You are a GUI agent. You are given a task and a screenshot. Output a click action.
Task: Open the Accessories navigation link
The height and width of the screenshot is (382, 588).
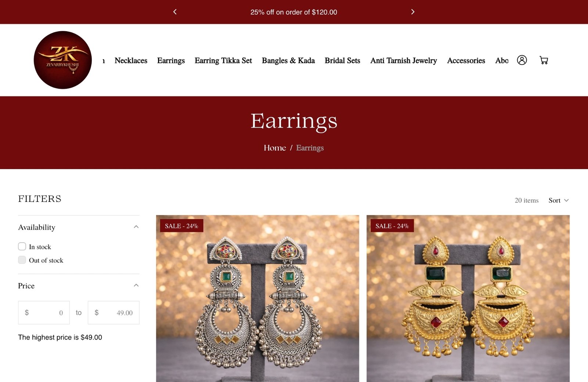[466, 60]
